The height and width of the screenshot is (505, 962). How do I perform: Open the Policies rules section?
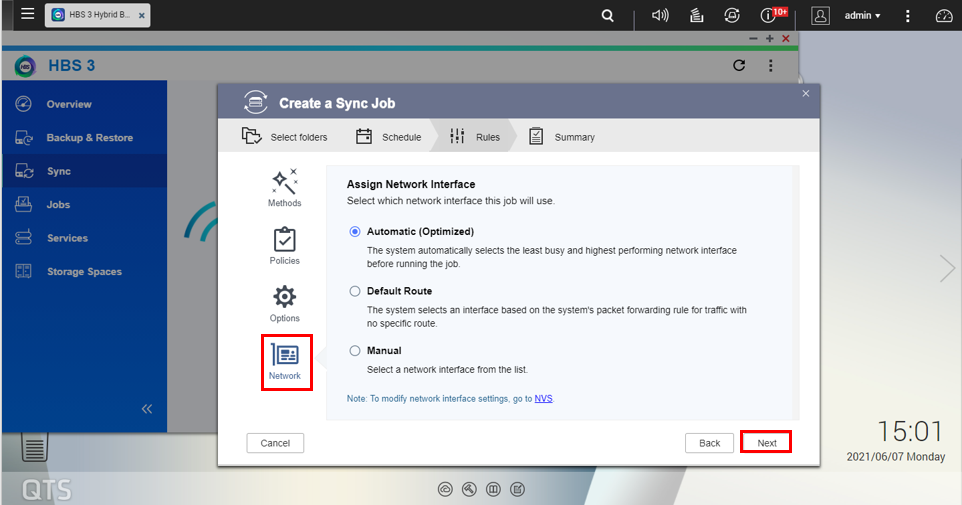tap(285, 246)
